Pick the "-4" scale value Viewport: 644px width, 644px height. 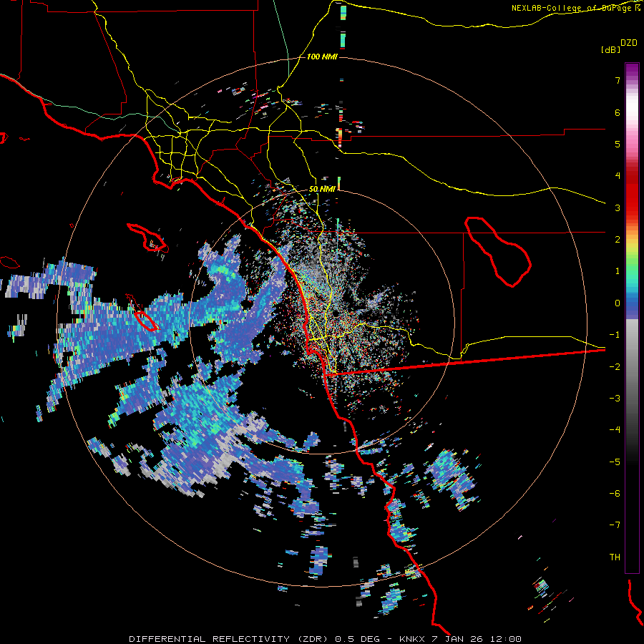click(615, 430)
